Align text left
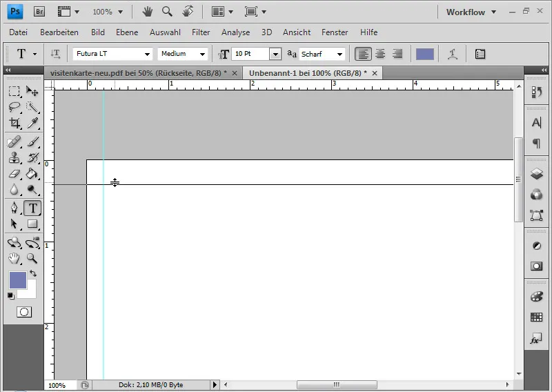Viewport: 552px width, 392px height. pos(363,54)
